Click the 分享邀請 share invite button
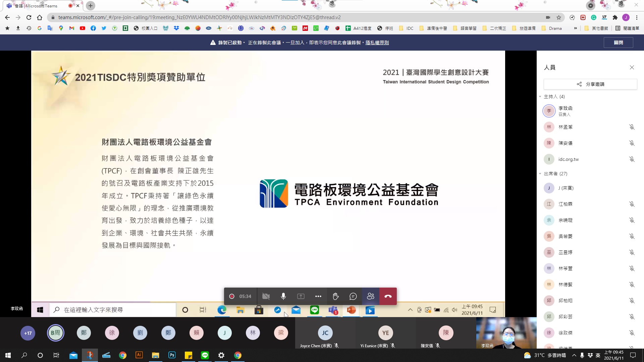This screenshot has height=362, width=644. click(590, 84)
